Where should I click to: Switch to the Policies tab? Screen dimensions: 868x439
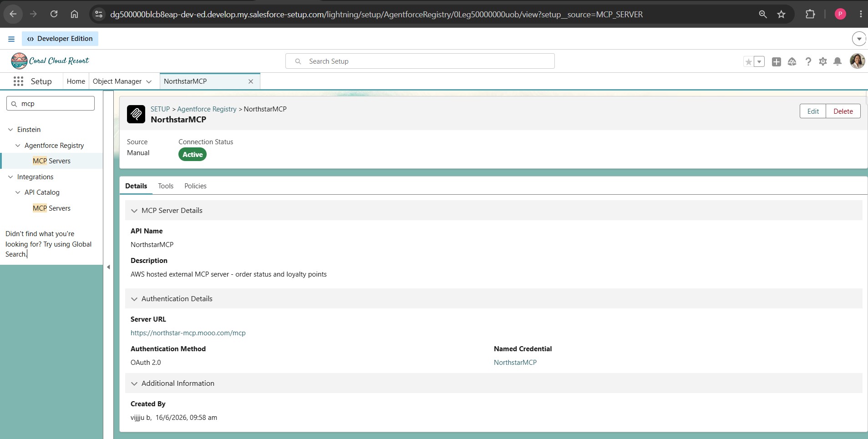pos(195,186)
